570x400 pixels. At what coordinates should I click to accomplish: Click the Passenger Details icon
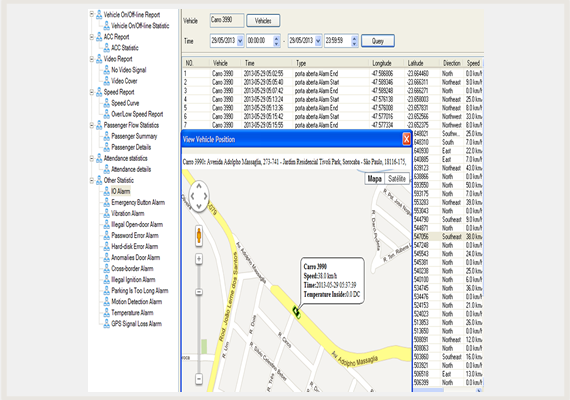pos(107,147)
